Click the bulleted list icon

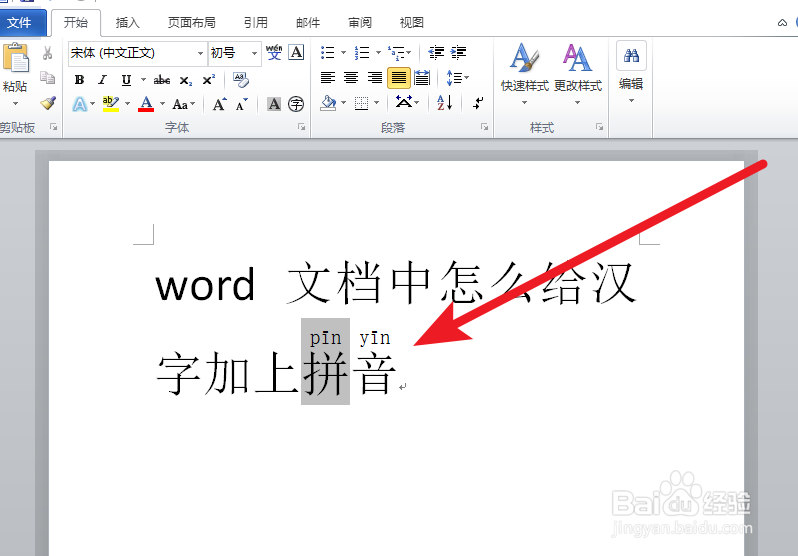click(328, 52)
